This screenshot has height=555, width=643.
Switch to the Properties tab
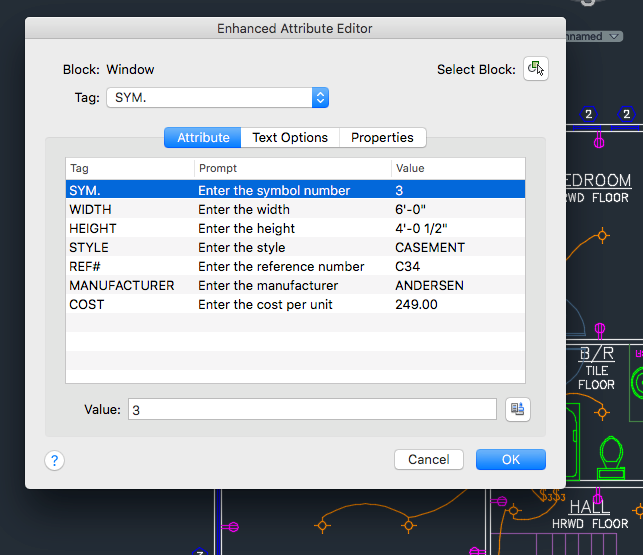tap(382, 137)
